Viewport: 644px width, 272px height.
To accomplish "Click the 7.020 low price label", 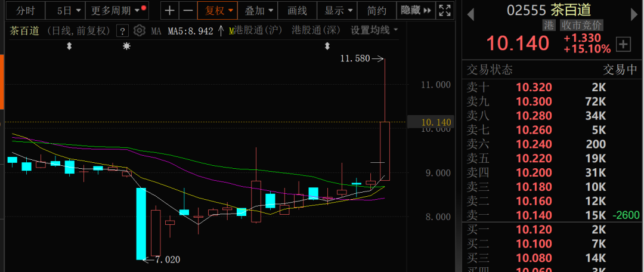I will pos(168,259).
